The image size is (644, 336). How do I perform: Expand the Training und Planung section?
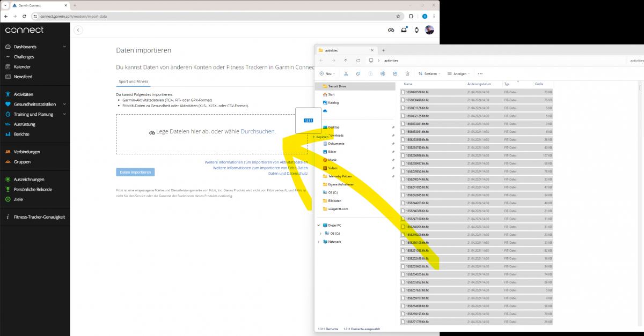point(64,114)
